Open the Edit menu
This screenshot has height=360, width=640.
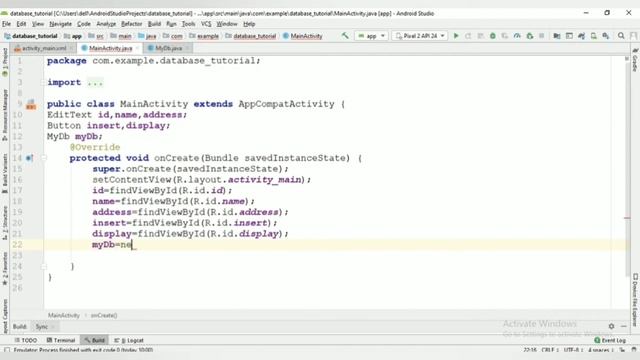click(x=21, y=24)
